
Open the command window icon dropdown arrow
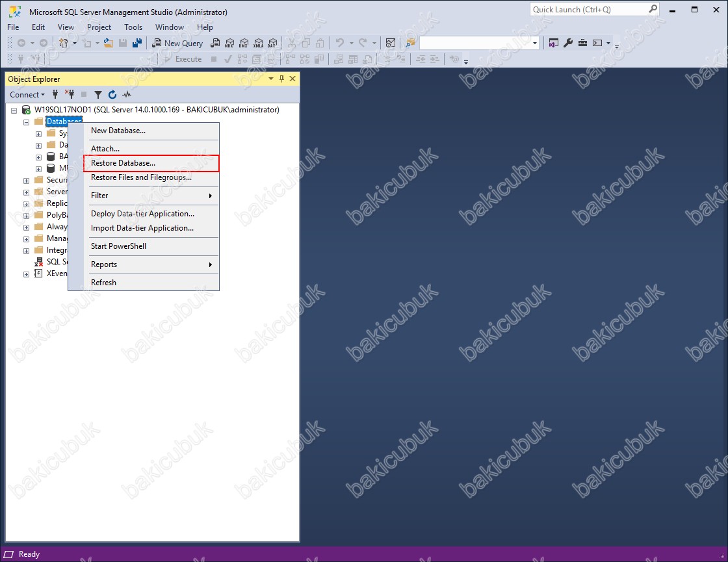(x=608, y=43)
